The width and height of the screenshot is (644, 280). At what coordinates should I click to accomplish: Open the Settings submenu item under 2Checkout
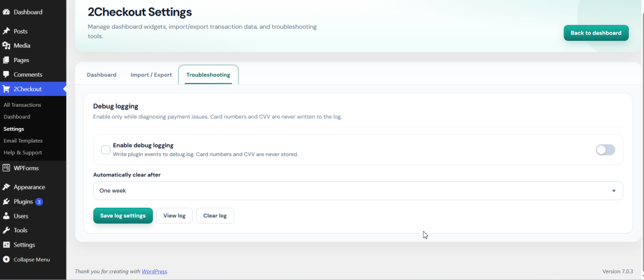pyautogui.click(x=14, y=129)
